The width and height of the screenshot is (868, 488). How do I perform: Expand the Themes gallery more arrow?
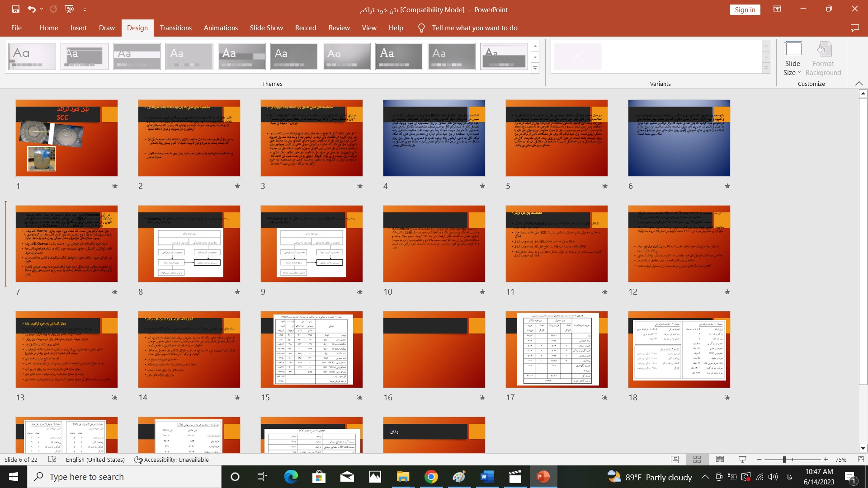[x=535, y=68]
